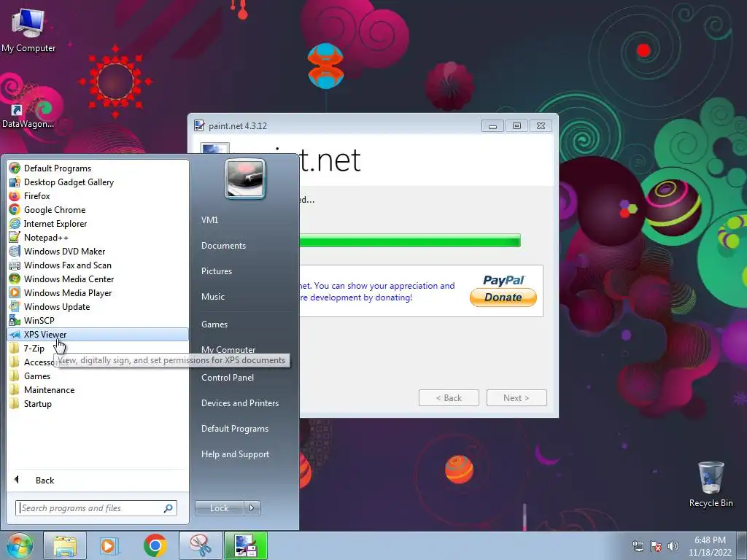
Task: Launch Windows Media Player from programs list
Action: pos(98,292)
